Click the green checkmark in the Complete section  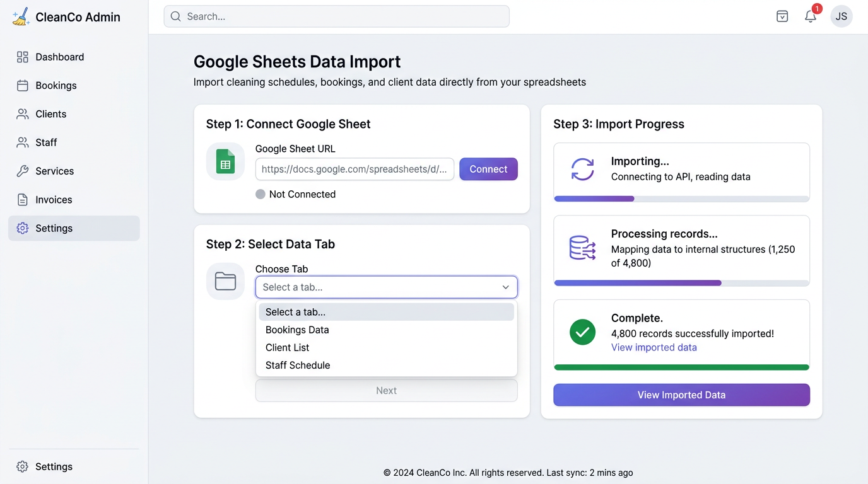[x=582, y=332]
